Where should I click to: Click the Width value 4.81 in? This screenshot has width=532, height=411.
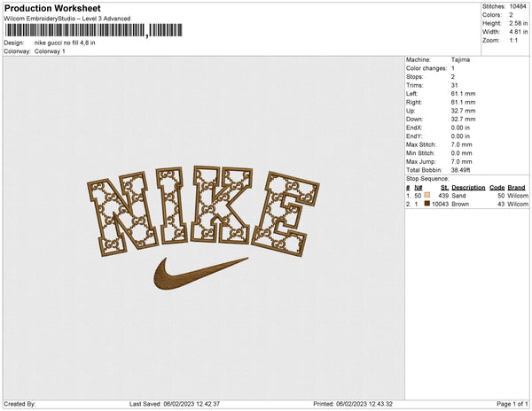(x=518, y=32)
